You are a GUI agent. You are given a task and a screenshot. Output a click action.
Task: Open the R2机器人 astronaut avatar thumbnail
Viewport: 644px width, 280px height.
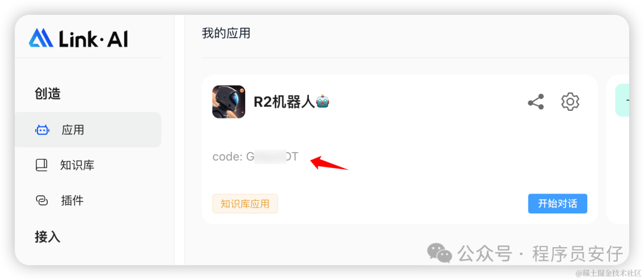point(229,102)
